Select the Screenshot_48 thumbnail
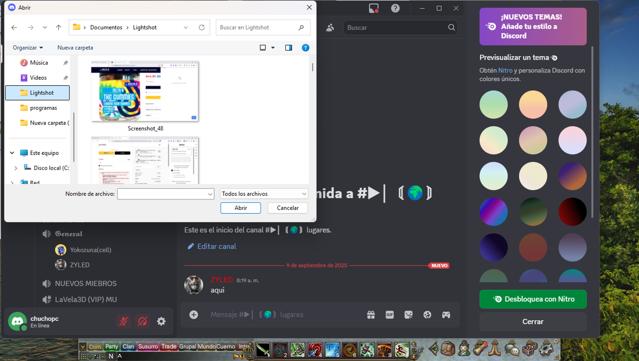 [145, 92]
